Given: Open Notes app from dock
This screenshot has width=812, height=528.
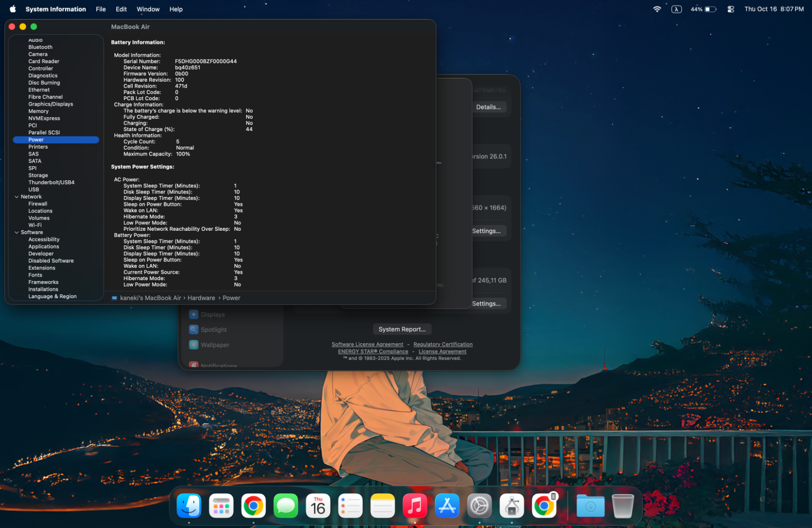Looking at the screenshot, I should [382, 506].
